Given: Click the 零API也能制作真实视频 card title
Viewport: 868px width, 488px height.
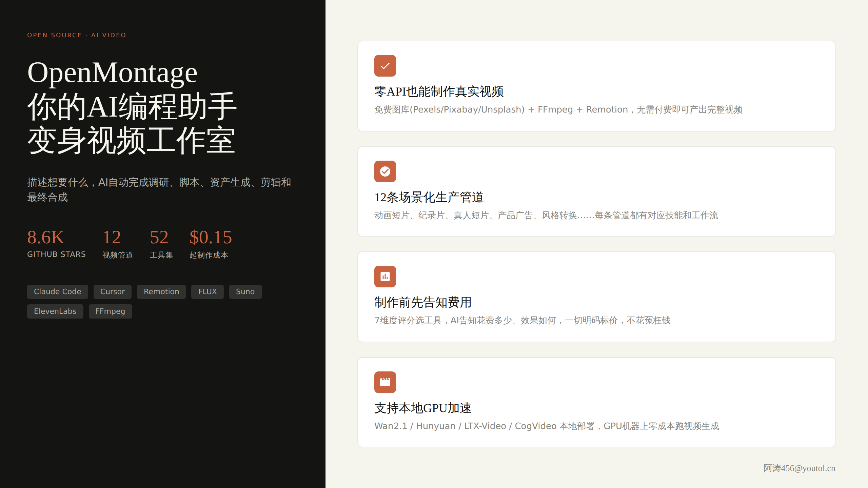Looking at the screenshot, I should pyautogui.click(x=439, y=91).
